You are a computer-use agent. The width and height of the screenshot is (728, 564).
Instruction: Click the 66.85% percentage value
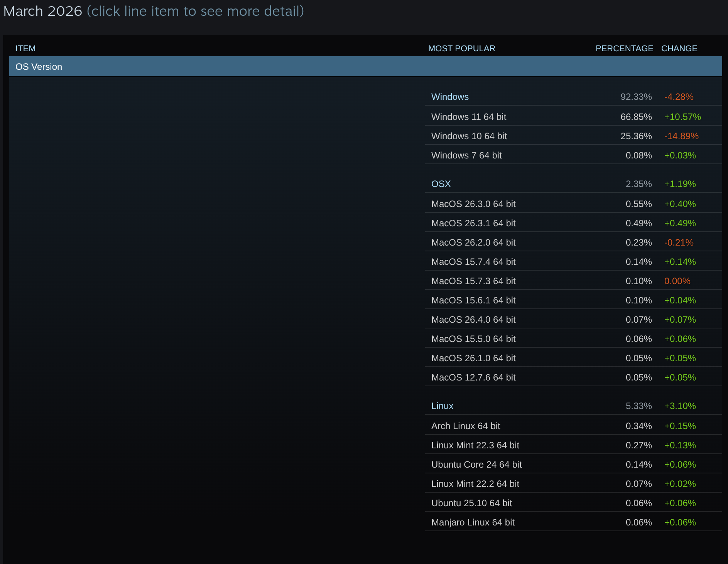636,117
